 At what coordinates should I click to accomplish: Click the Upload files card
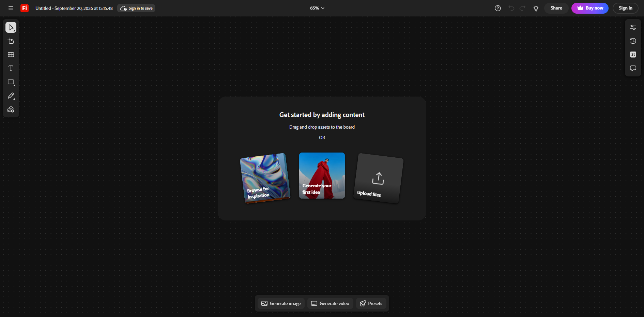(379, 178)
